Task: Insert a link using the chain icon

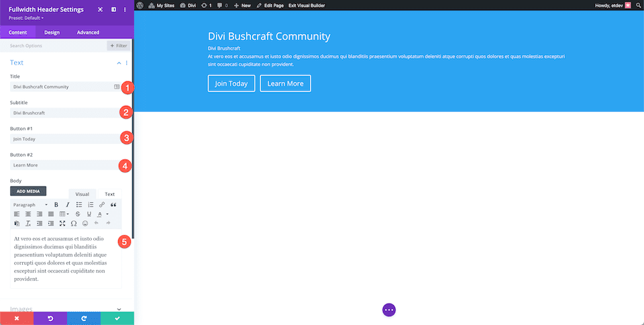Action: coord(102,205)
